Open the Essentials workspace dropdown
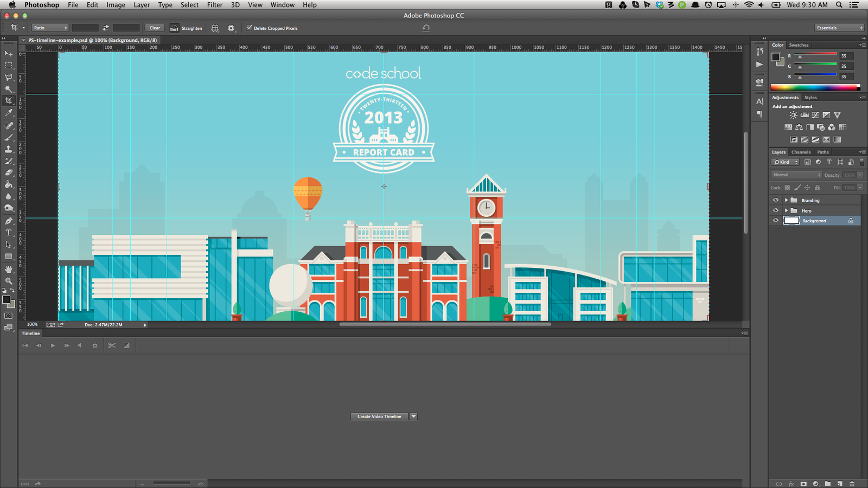This screenshot has width=868, height=488. point(839,28)
